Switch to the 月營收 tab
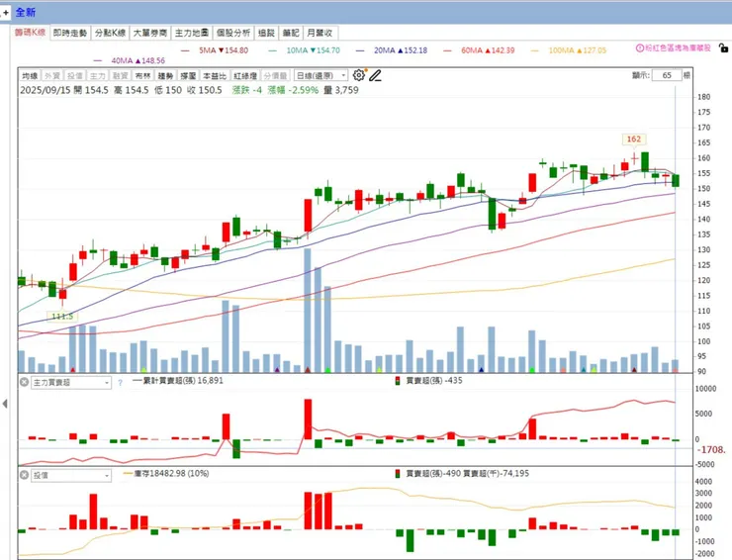Viewport: 732px width, 560px height. tap(320, 33)
